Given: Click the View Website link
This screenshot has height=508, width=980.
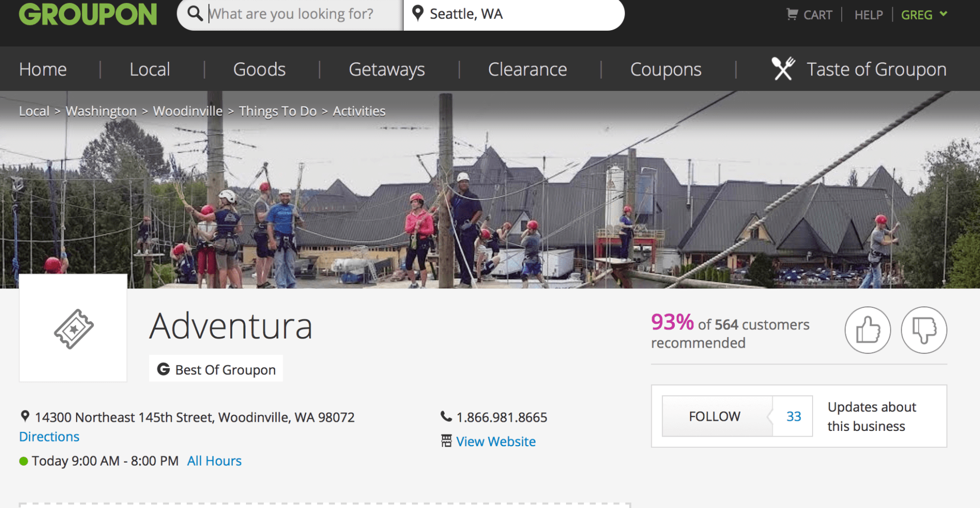Looking at the screenshot, I should pyautogui.click(x=496, y=441).
